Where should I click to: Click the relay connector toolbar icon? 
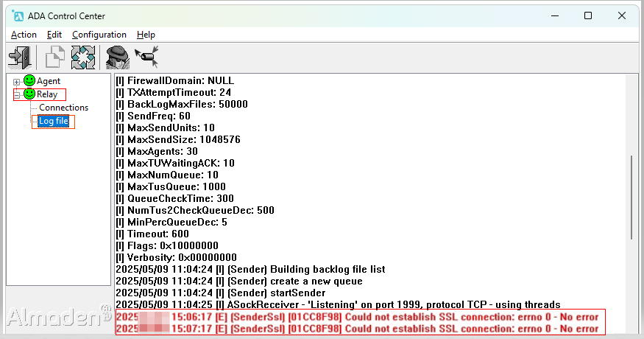click(x=146, y=56)
